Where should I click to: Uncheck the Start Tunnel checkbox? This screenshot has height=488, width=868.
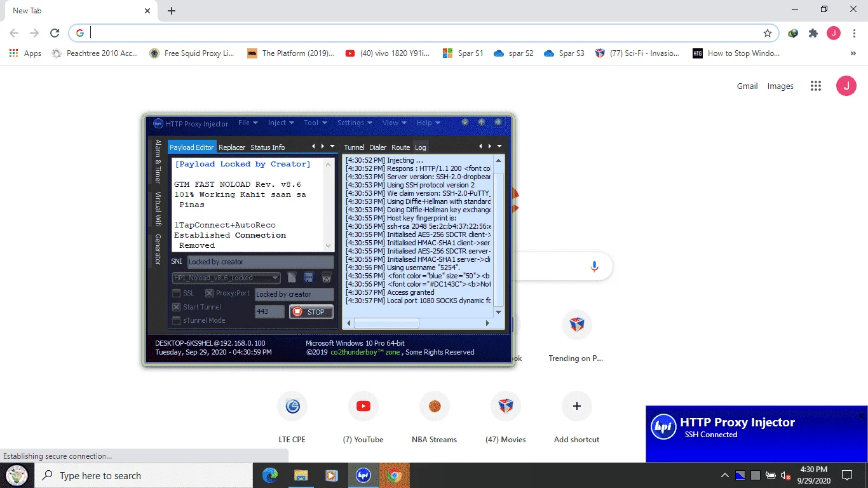[177, 307]
